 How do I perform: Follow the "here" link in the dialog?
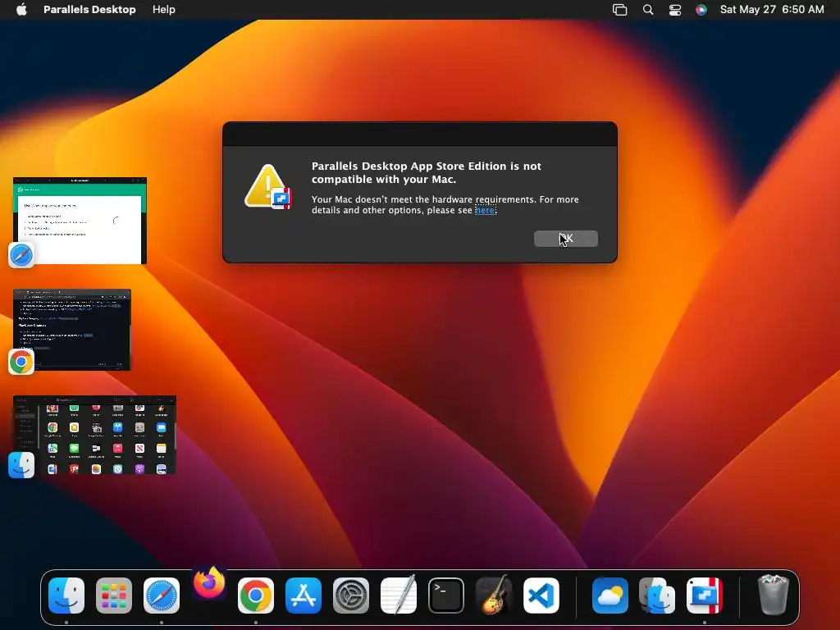click(x=485, y=210)
